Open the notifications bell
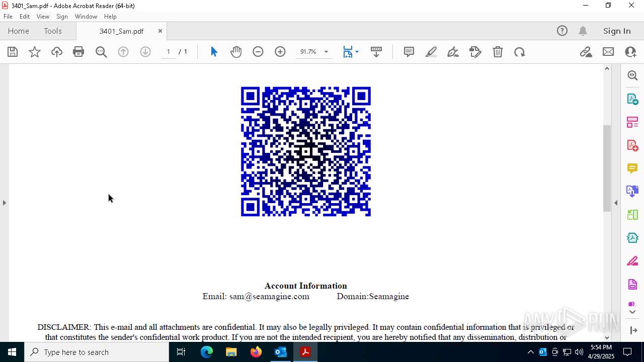The image size is (644, 362). pos(583,31)
